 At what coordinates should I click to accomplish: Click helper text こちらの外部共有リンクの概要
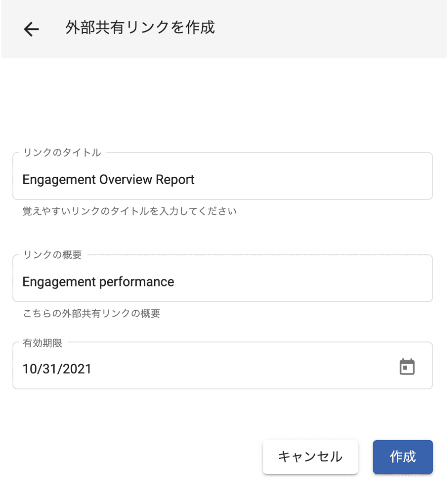tap(91, 314)
